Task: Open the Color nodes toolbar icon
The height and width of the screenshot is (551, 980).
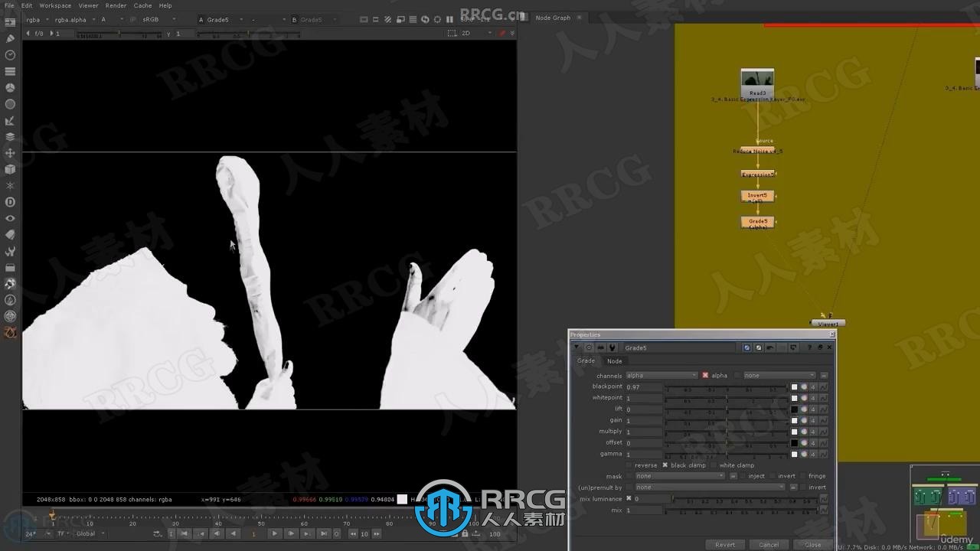Action: 10,88
